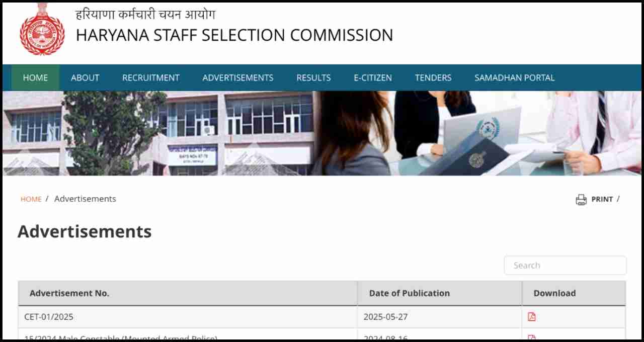
Task: Click the office building banner image
Action: pyautogui.click(x=322, y=133)
